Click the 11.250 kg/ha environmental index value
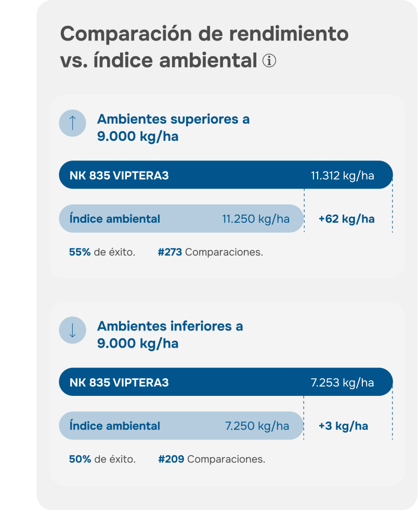 tap(256, 219)
